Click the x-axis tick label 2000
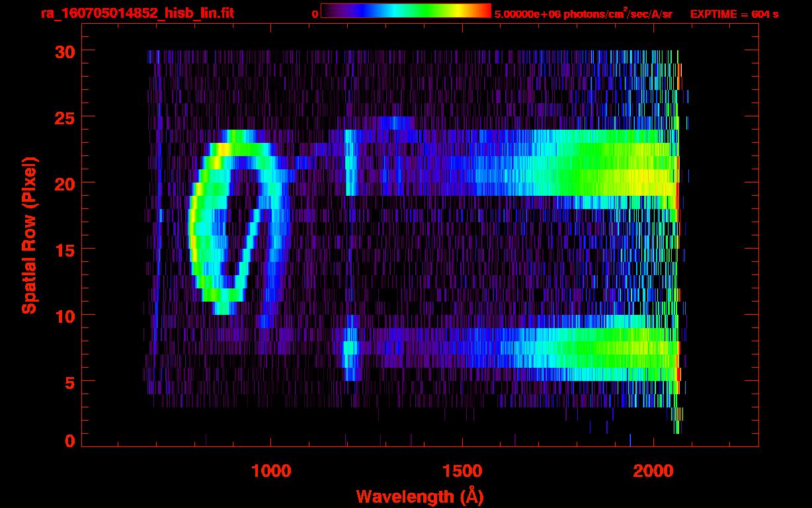The image size is (812, 508). (653, 471)
